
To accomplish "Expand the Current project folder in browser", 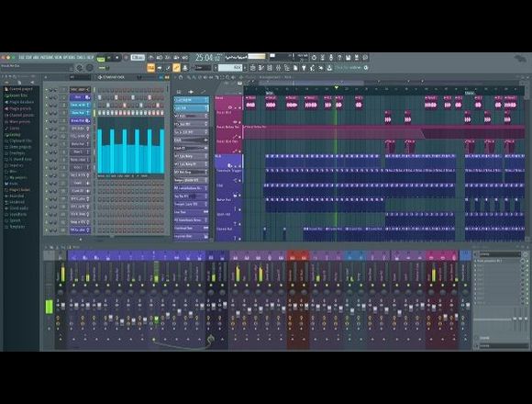I will tap(18, 89).
